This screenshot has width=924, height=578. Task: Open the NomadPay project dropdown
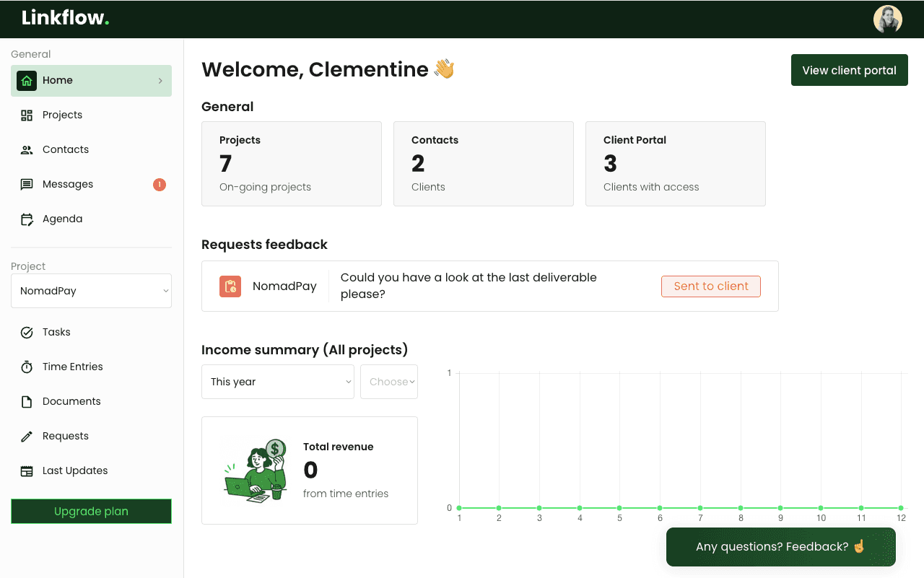91,291
